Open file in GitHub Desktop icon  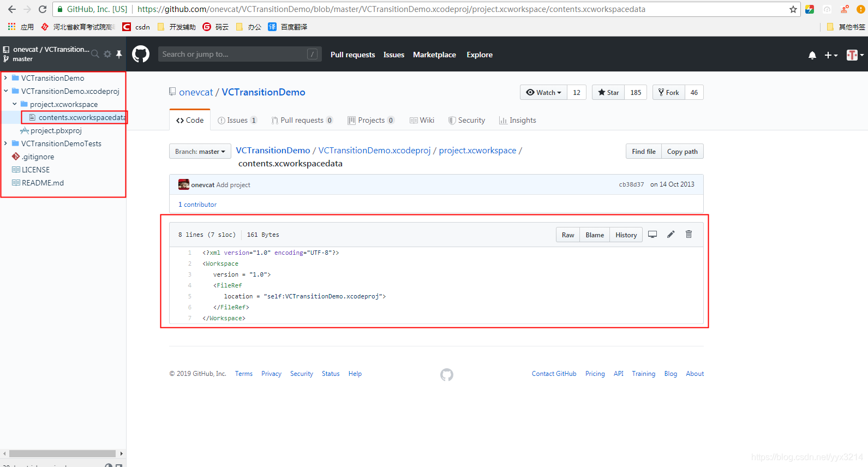[x=653, y=235]
